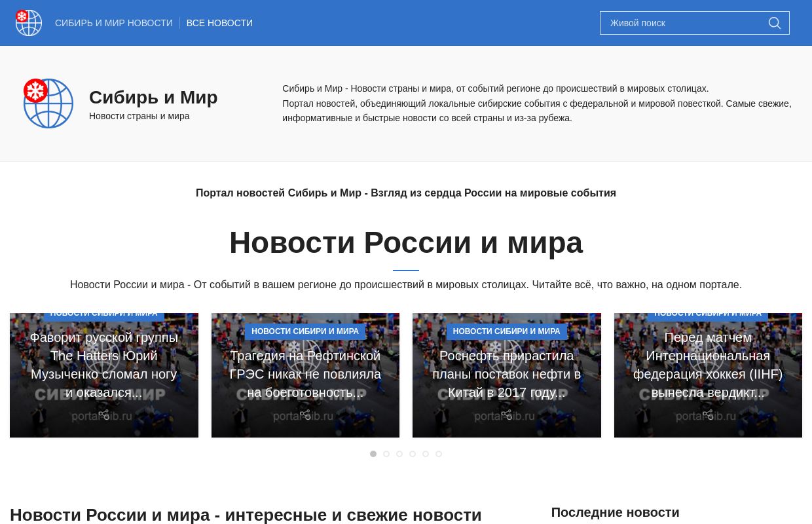Share the Роснефть article
This screenshot has height=524, width=812.
click(x=506, y=415)
